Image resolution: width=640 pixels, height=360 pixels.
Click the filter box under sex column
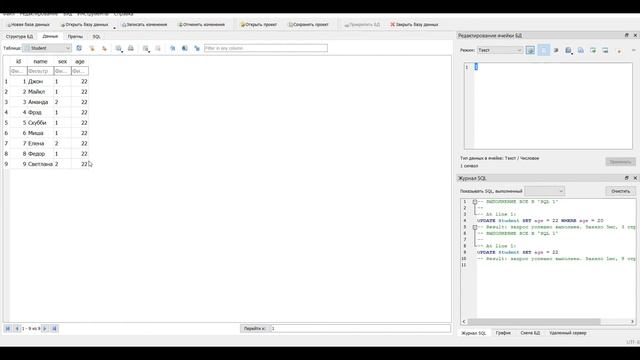tap(62, 71)
